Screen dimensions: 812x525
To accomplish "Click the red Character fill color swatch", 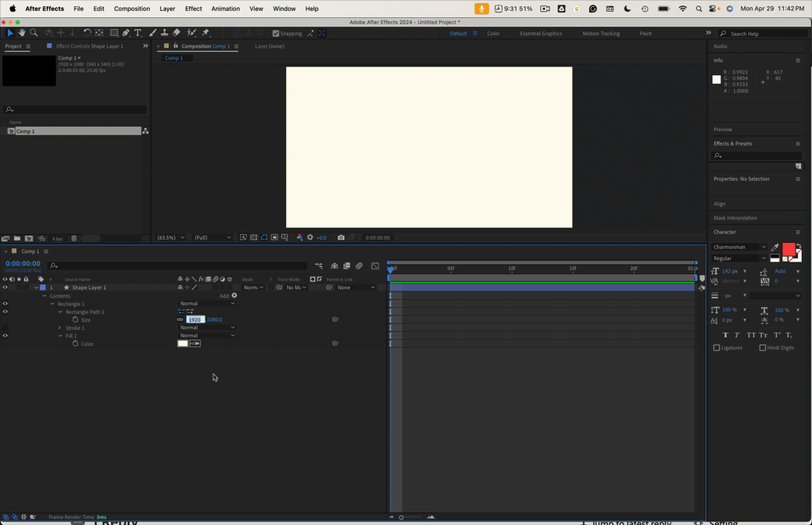I will (788, 249).
